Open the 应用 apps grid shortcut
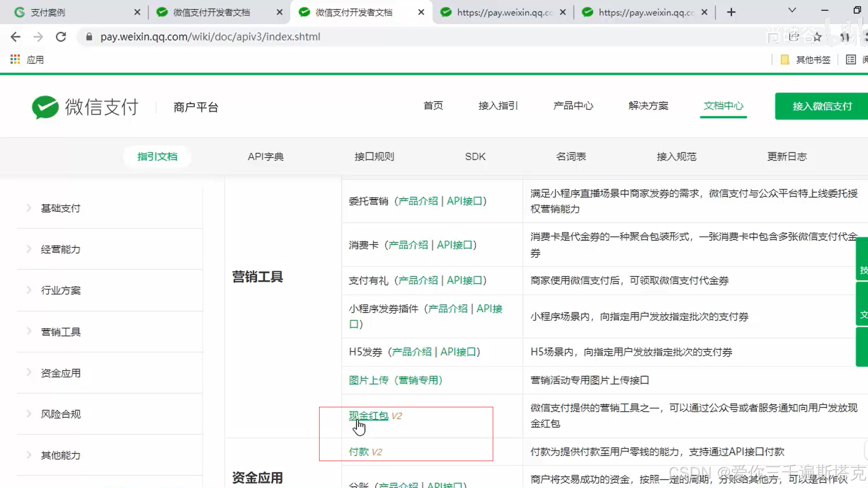This screenshot has width=868, height=488. 15,59
